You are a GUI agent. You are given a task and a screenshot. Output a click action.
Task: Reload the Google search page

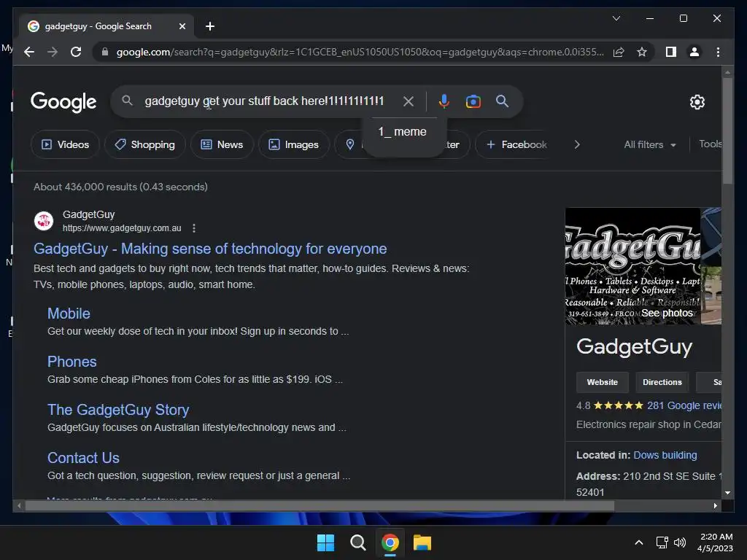click(76, 52)
